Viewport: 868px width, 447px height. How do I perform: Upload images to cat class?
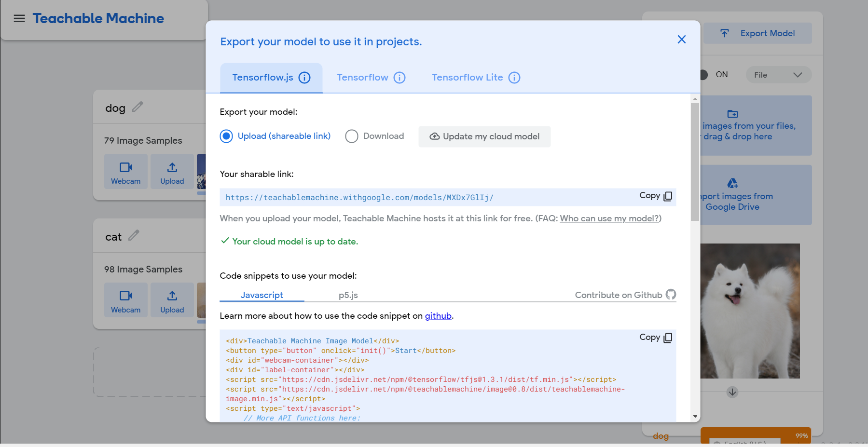172,300
